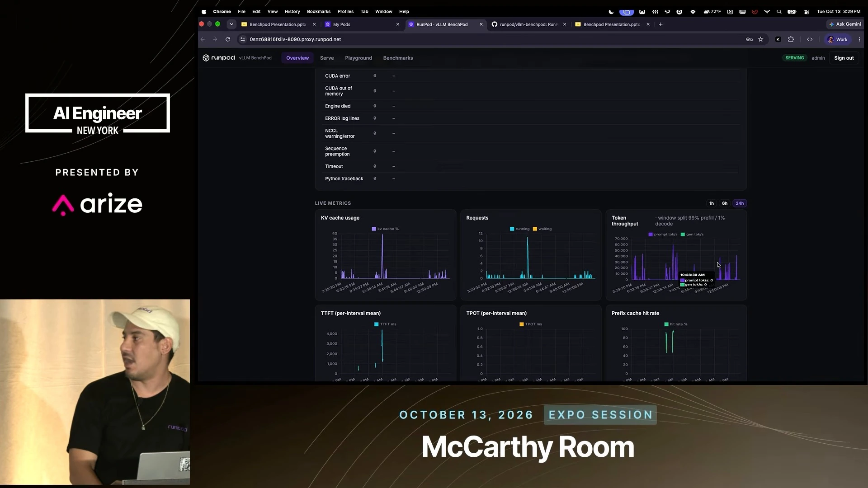Open a new tab with the plus icon
This screenshot has width=868, height=488.
(660, 24)
